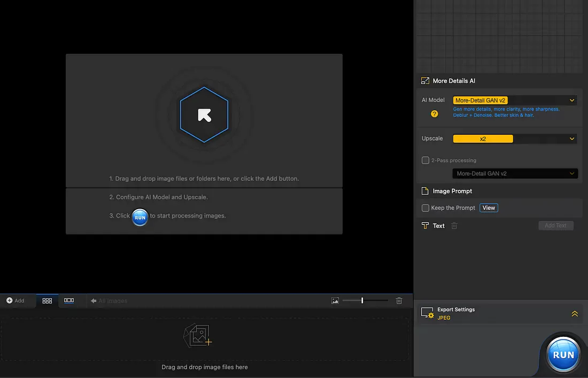Select the Image Prompt document icon
Screen dimensions: 588x378
[425, 191]
